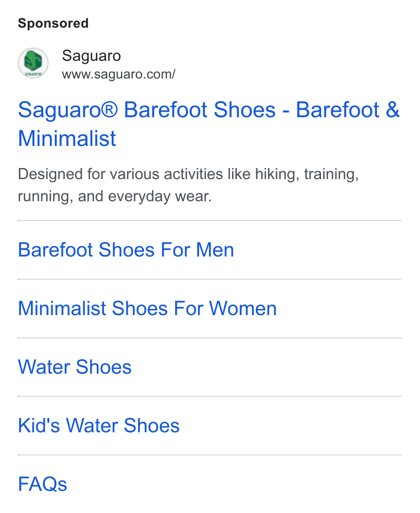The height and width of the screenshot is (513, 420).
Task: Click the word Minimalist in the headline
Action: click(x=67, y=138)
